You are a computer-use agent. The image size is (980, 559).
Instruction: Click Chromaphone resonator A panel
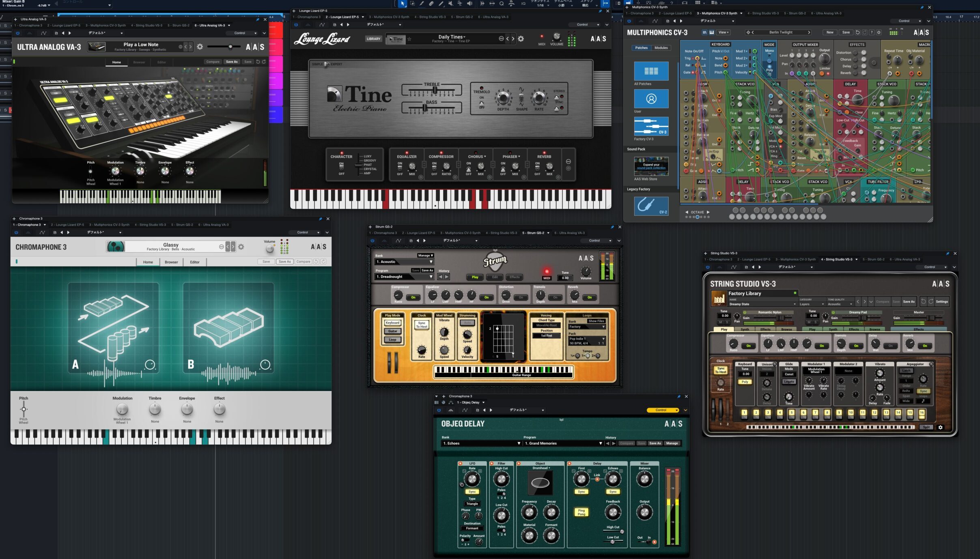[x=113, y=328]
